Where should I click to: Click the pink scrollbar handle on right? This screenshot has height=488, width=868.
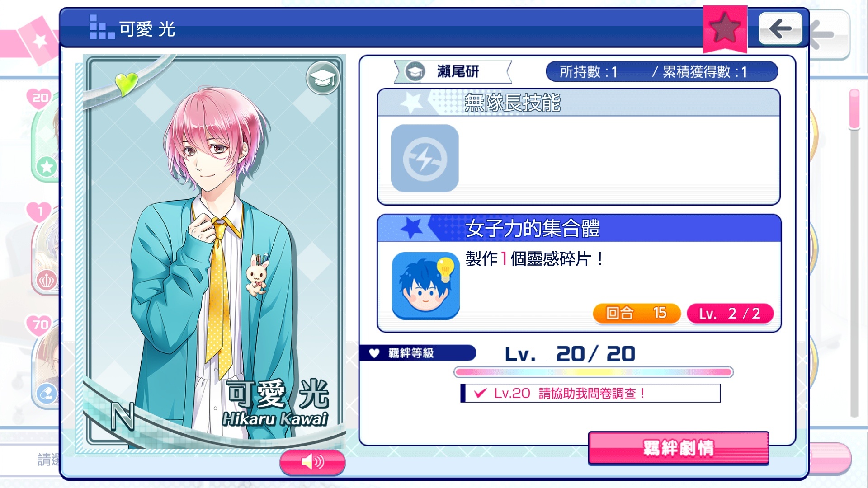tap(854, 109)
